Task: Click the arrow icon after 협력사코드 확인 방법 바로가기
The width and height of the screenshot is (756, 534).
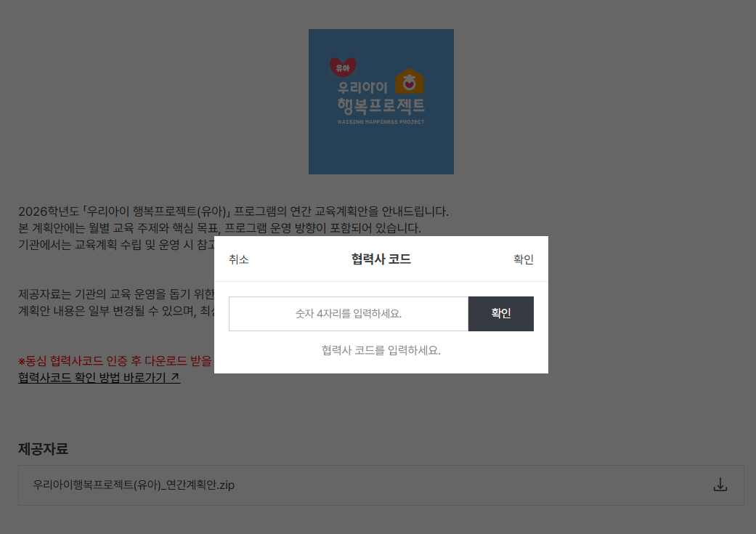Action: click(175, 378)
